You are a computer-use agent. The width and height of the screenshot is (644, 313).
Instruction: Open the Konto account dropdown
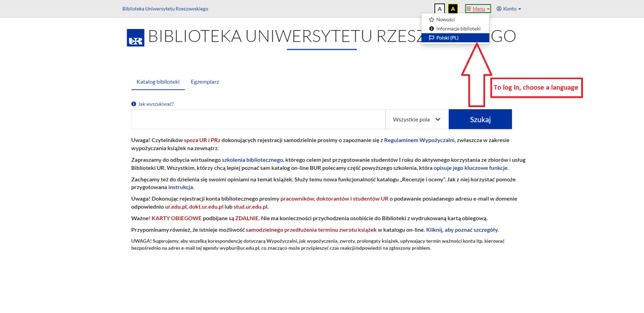509,9
